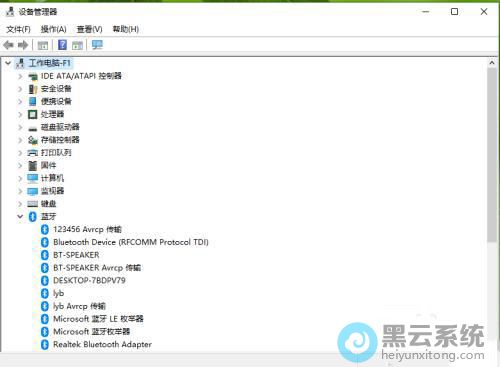Image resolution: width=500 pixels, height=367 pixels.
Task: Select Microsoft 蓝牙枚举器 entry
Action: tap(91, 332)
